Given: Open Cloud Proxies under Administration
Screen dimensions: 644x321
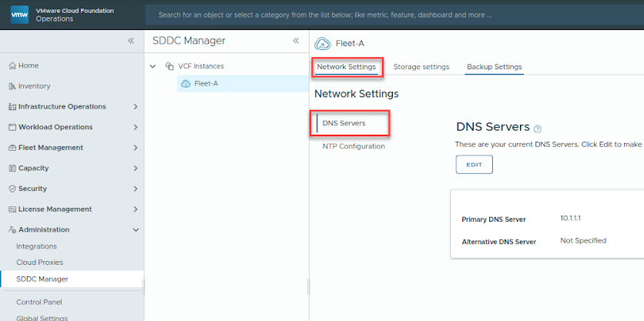Looking at the screenshot, I should click(39, 262).
